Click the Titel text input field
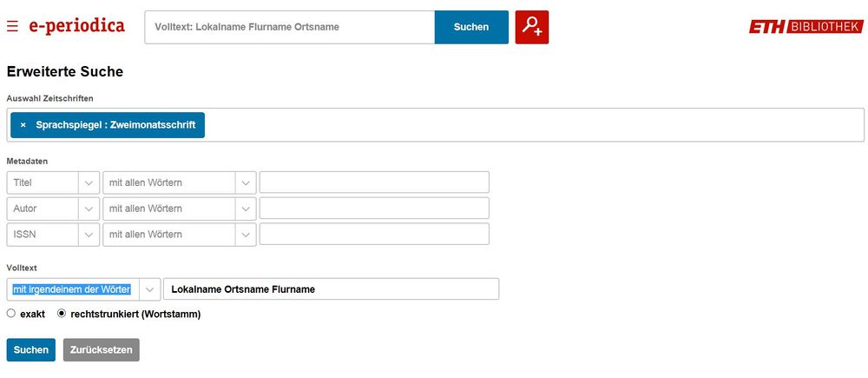 click(374, 182)
